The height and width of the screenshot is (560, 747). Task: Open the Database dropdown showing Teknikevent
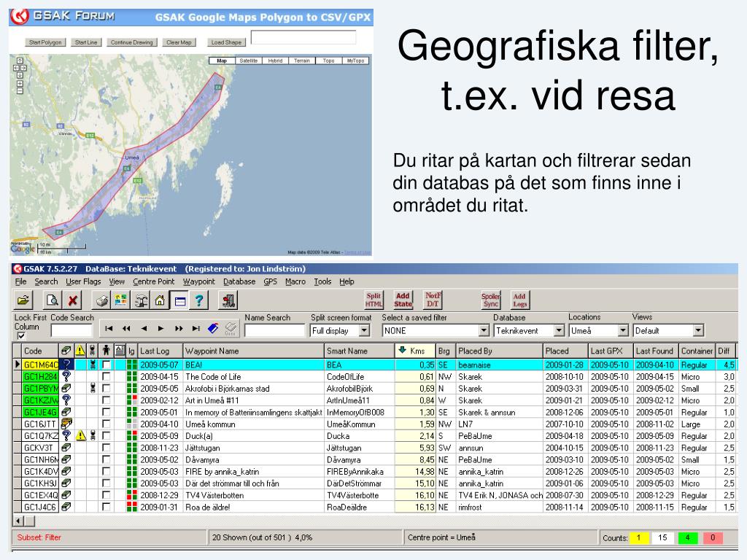tap(560, 330)
